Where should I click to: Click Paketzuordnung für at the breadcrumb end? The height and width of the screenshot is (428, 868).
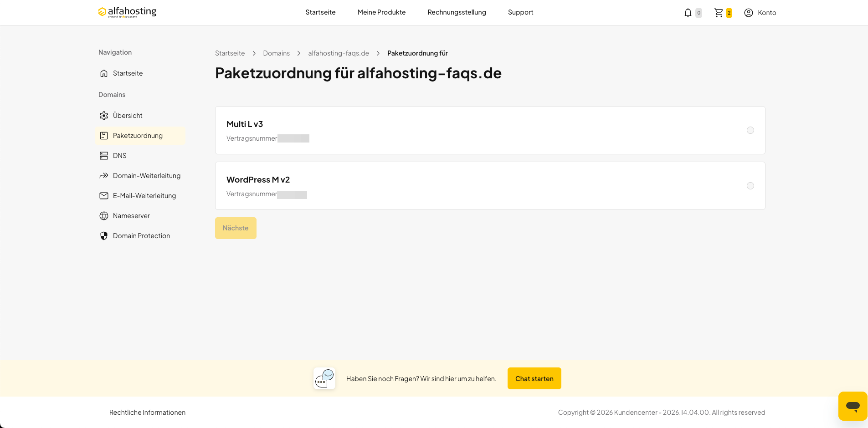[x=417, y=53]
